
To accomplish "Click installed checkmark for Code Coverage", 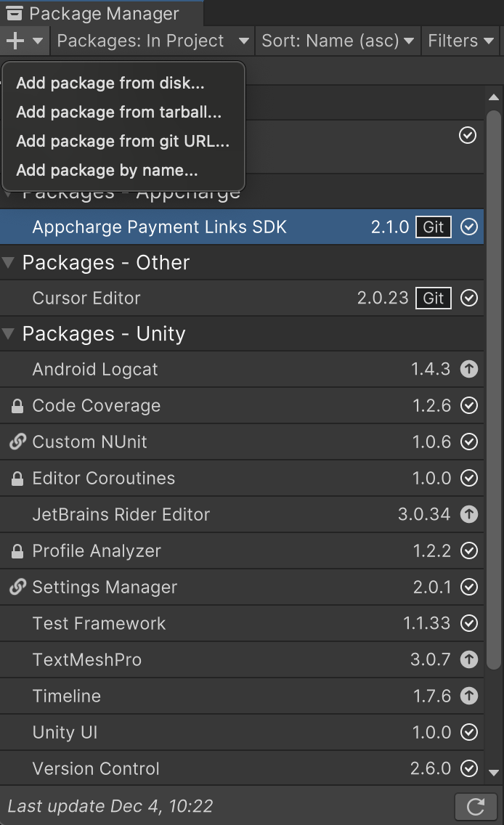I will click(468, 405).
